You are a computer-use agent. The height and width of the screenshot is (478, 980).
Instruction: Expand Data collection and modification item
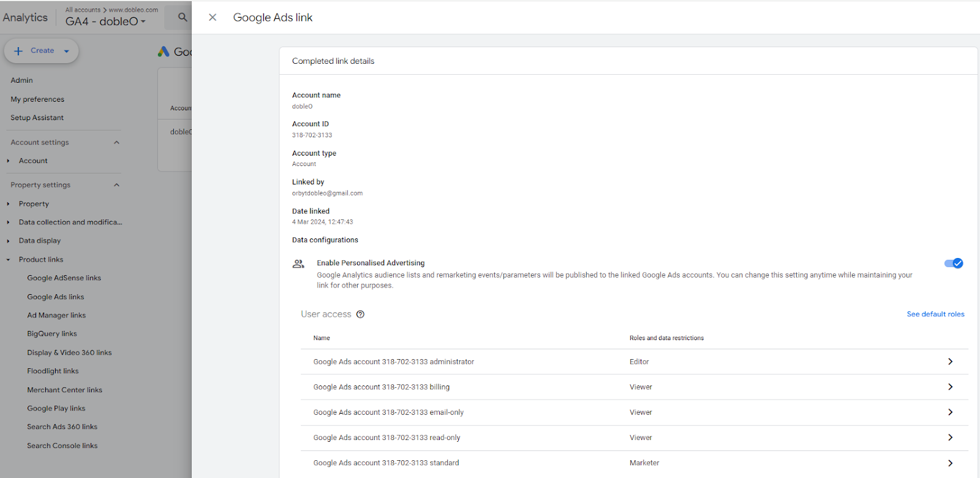click(8, 222)
